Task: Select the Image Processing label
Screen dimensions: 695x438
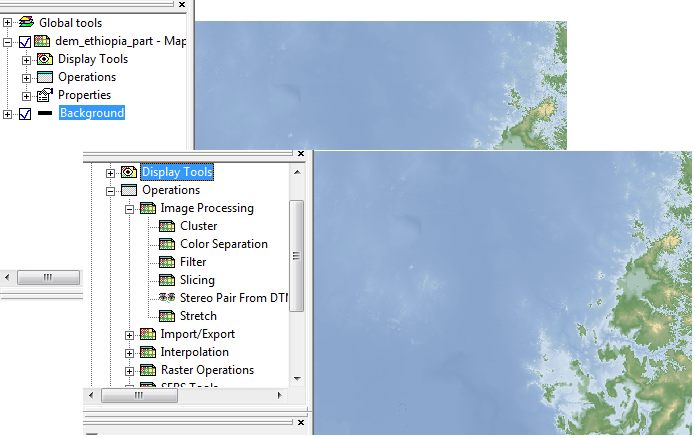Action: [x=207, y=208]
